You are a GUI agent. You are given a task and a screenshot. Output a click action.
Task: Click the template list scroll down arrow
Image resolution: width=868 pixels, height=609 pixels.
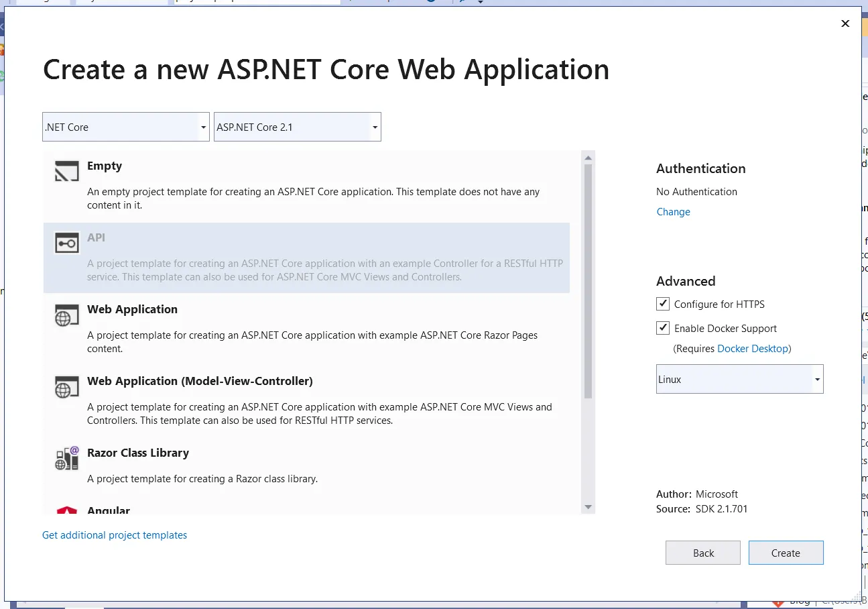[588, 508]
